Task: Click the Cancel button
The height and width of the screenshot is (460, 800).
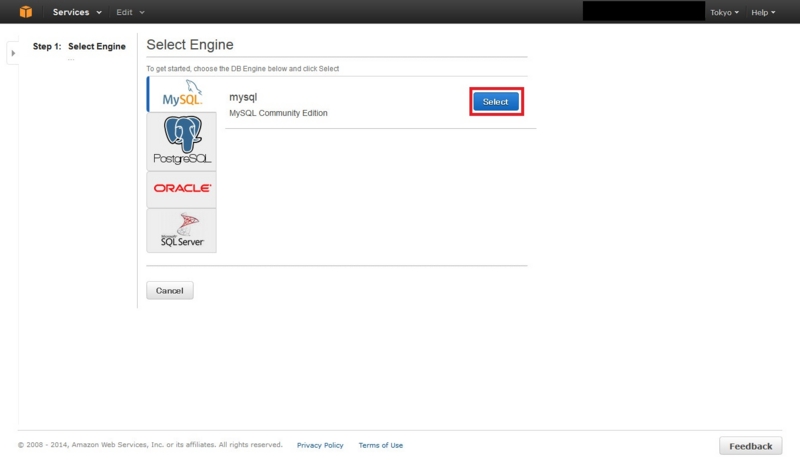Action: coord(170,290)
